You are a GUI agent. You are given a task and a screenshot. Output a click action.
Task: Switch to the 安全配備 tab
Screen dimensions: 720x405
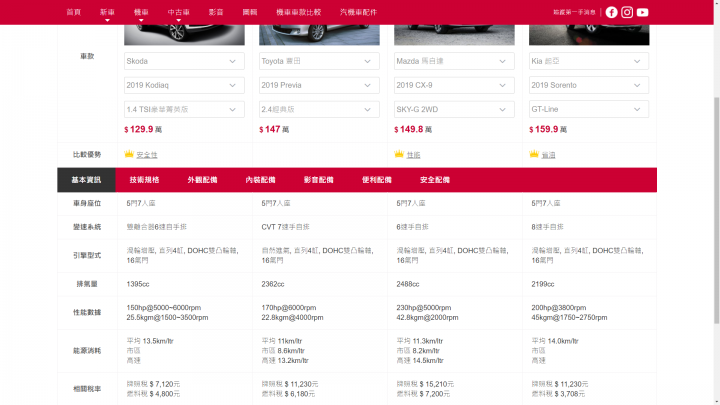[435, 180]
